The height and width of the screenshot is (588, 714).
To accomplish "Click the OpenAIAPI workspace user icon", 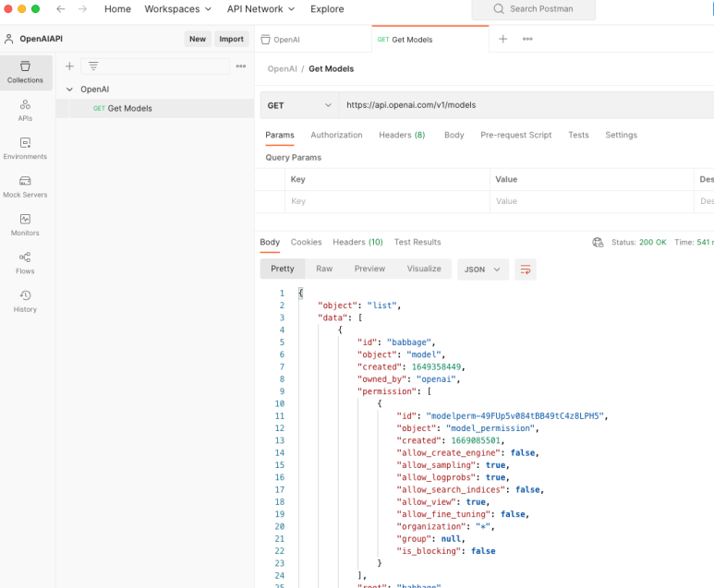I will 8,39.
